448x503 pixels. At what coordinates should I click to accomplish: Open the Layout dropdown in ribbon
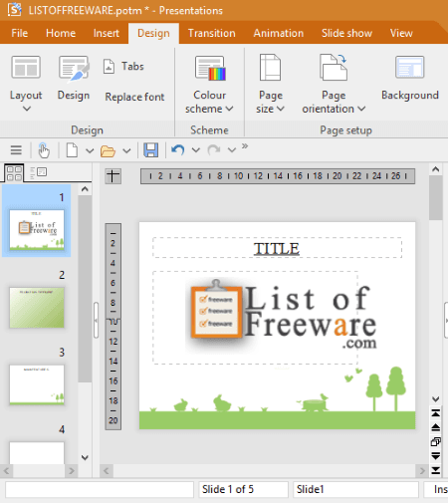(26, 109)
